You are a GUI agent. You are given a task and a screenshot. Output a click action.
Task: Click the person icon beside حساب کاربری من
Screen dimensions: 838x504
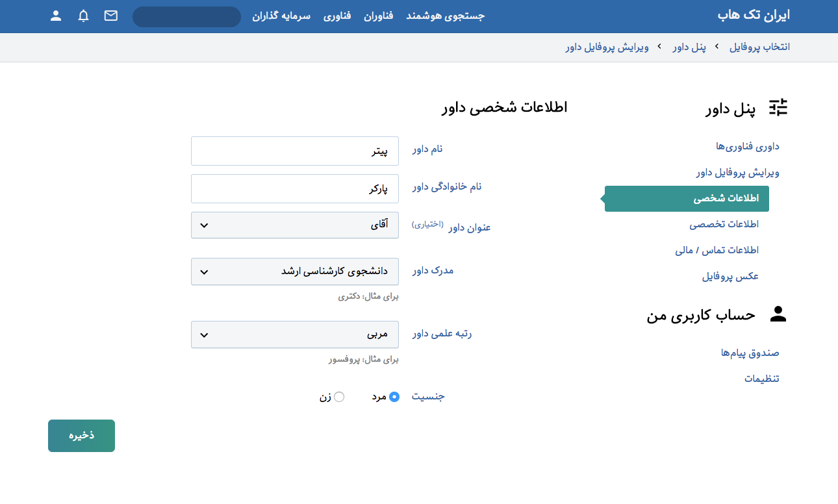click(778, 314)
